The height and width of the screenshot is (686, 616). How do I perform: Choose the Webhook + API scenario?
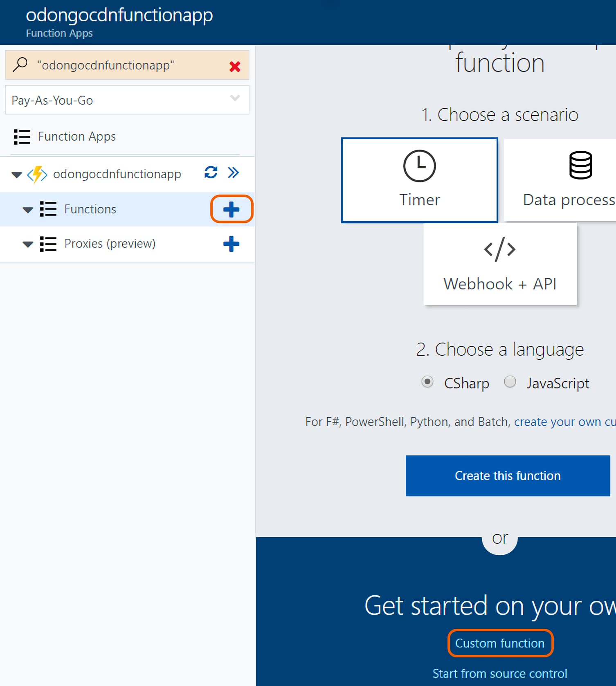[500, 264]
